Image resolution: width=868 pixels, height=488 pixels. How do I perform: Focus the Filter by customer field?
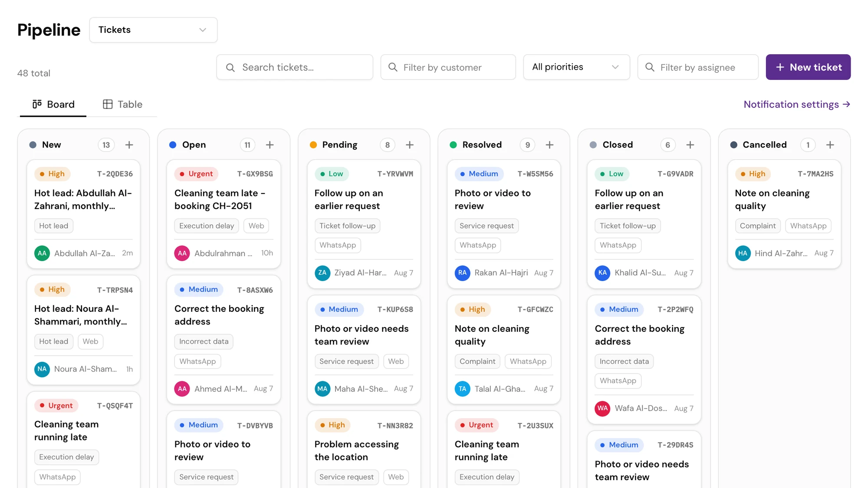tap(448, 67)
